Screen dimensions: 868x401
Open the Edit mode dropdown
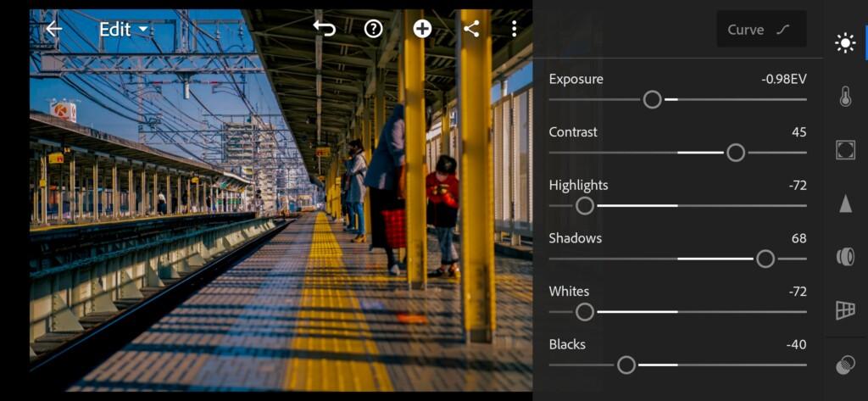point(124,30)
